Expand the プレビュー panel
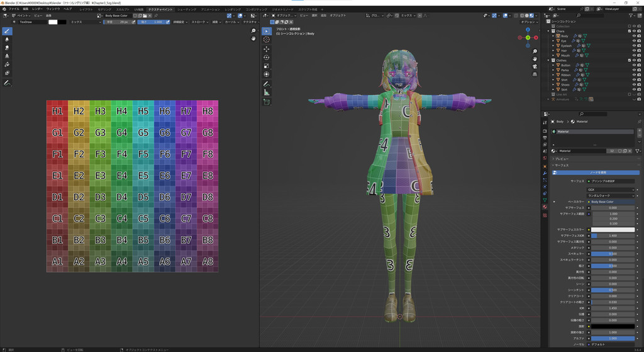644x352 pixels. (x=561, y=159)
